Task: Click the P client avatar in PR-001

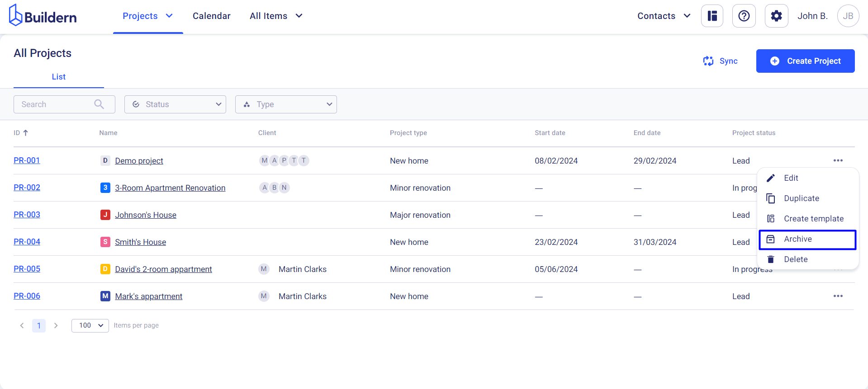Action: click(284, 160)
